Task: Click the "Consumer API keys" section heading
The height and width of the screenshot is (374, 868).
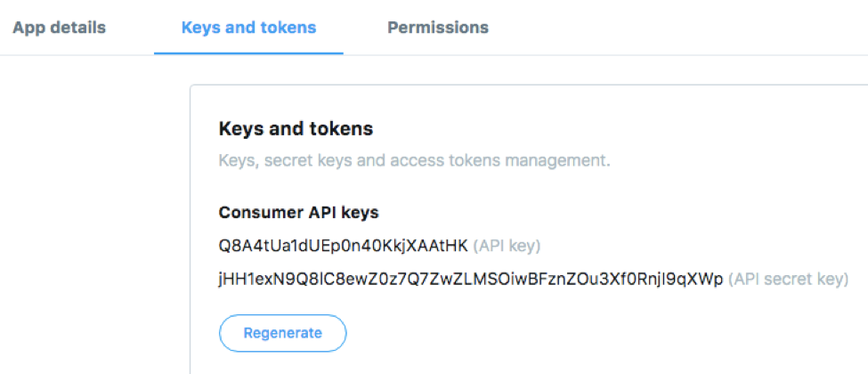Action: [298, 213]
